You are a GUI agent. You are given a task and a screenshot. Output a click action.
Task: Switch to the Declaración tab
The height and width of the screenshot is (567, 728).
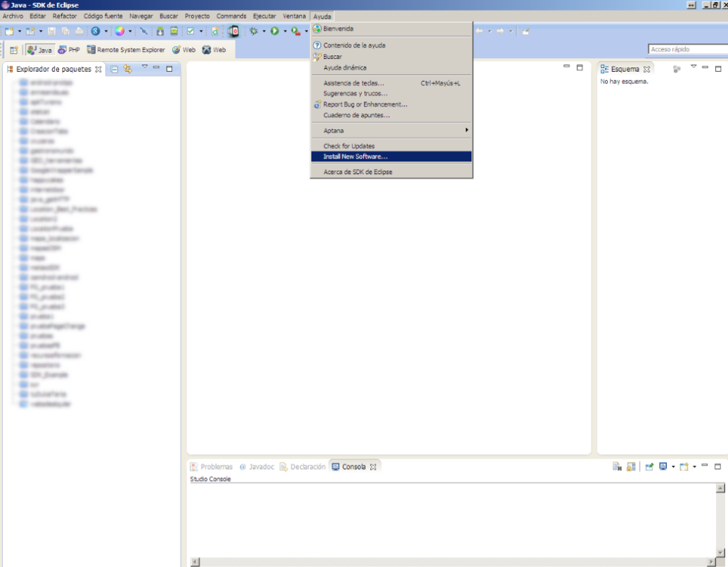pos(303,467)
